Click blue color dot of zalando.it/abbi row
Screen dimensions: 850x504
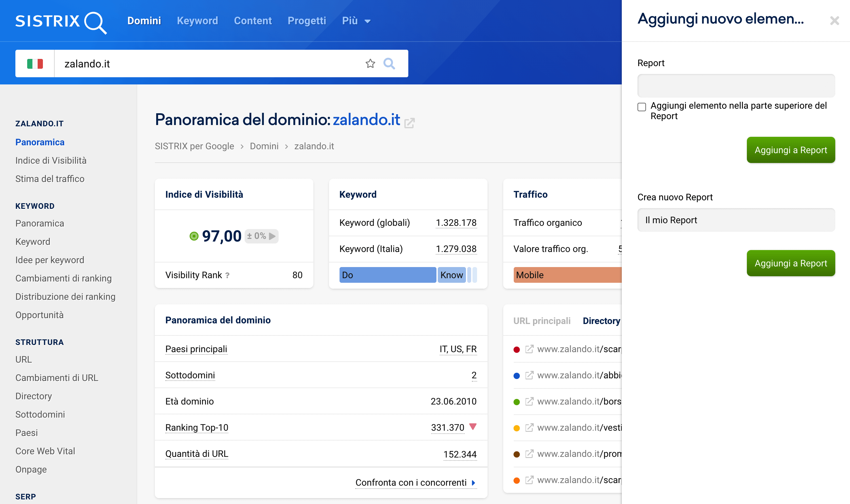(x=517, y=376)
